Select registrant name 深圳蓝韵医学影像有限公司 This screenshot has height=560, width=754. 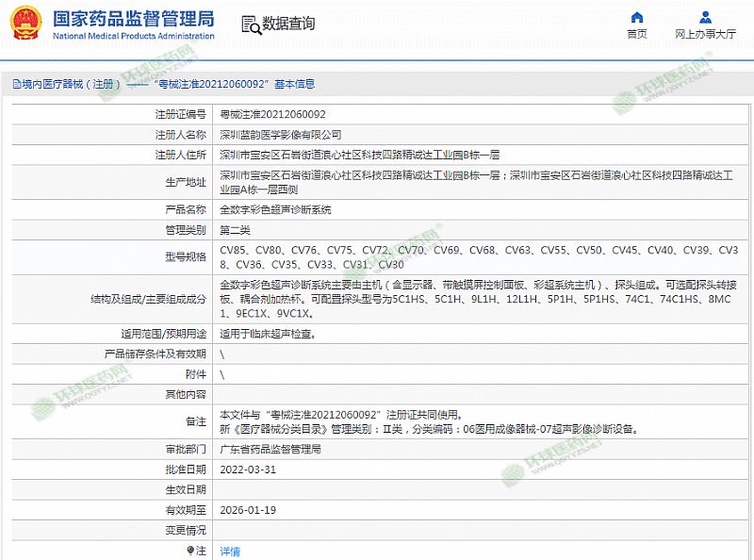click(281, 135)
